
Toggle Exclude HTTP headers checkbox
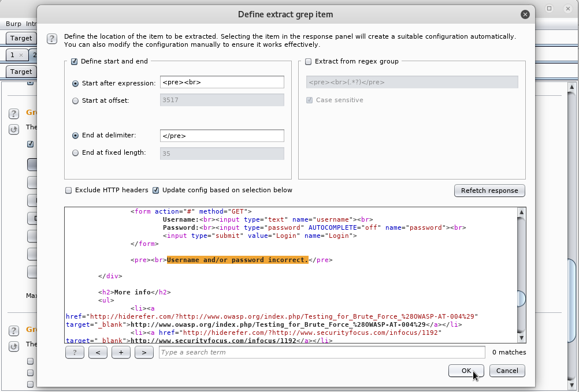69,190
